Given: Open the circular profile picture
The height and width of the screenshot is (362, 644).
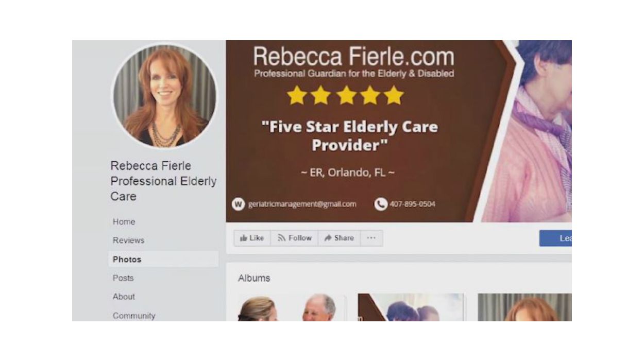Looking at the screenshot, I should point(164,96).
